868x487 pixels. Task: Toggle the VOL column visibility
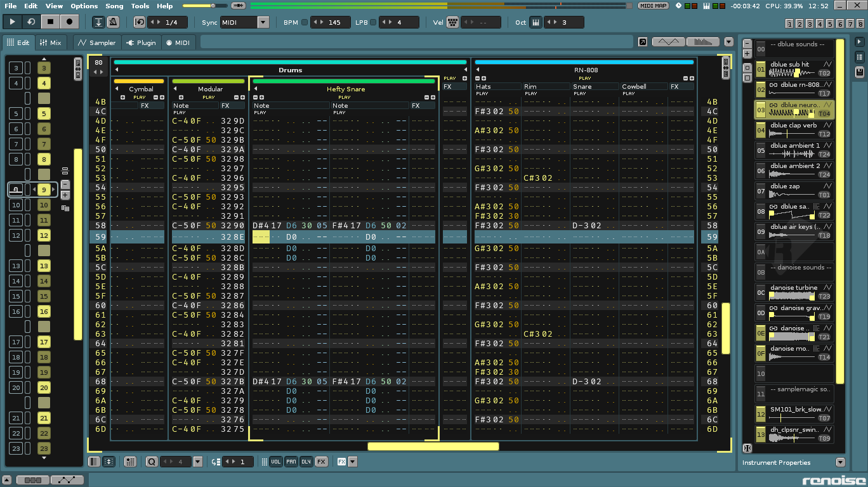point(276,462)
